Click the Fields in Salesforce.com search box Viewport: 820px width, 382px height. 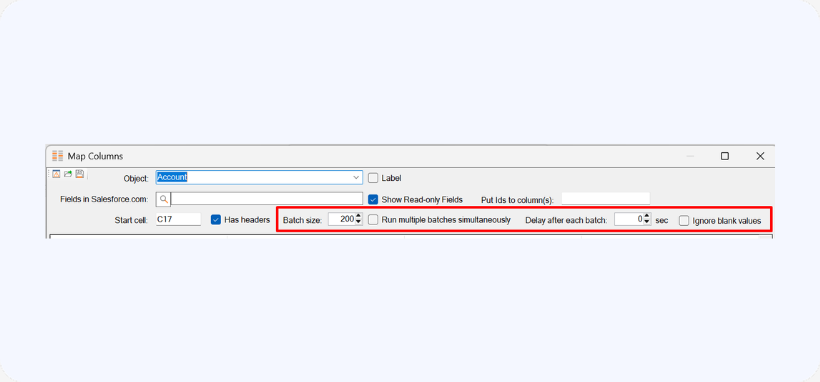tap(267, 199)
